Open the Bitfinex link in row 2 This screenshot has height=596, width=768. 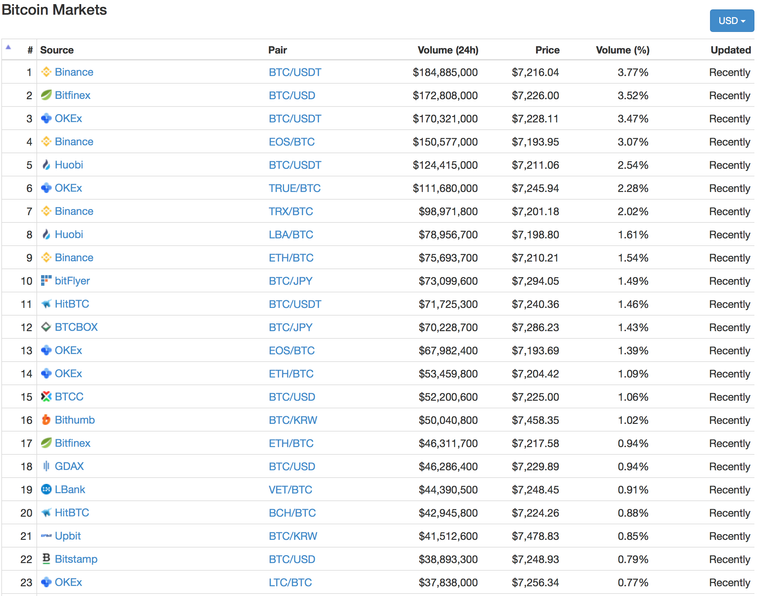click(x=72, y=95)
